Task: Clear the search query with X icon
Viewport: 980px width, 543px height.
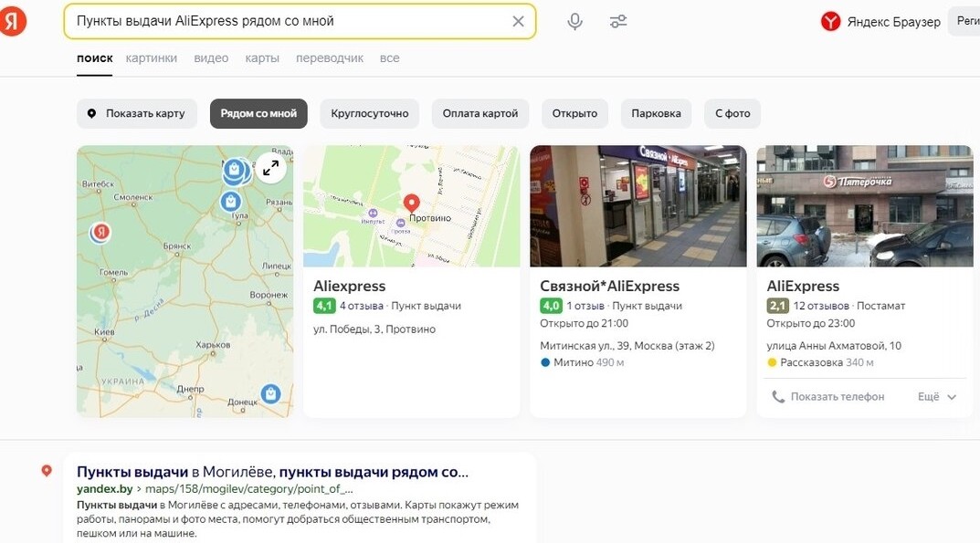Action: tap(518, 21)
